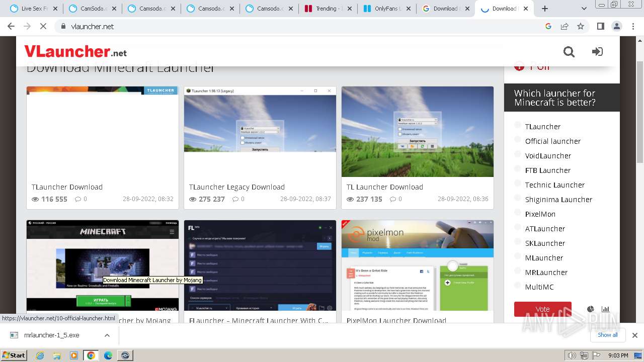Click the share page icon in address bar
The image size is (644, 362).
(x=565, y=26)
